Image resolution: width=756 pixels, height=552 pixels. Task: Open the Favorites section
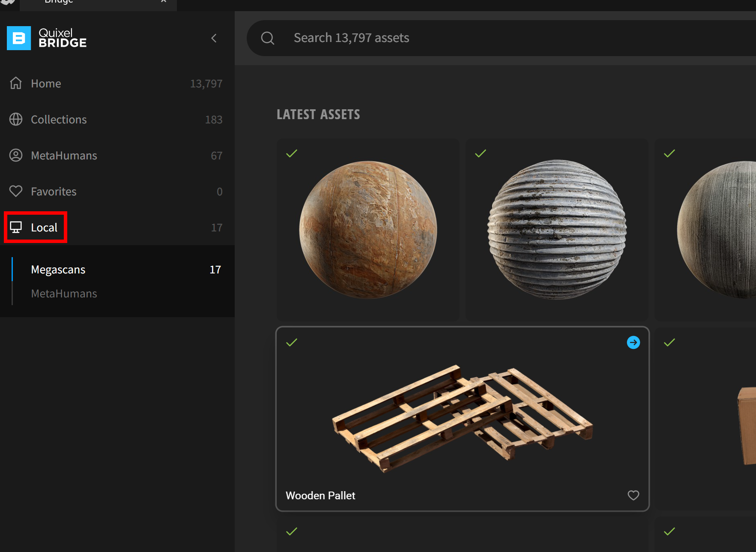point(117,191)
